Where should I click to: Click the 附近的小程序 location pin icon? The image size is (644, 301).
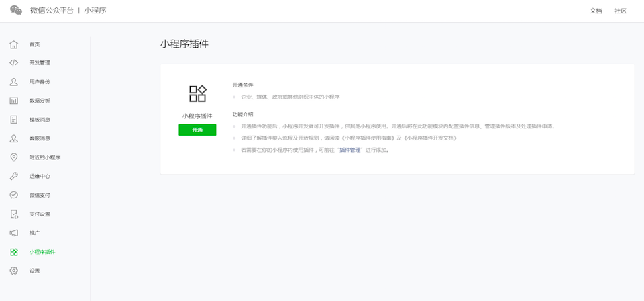tap(13, 157)
